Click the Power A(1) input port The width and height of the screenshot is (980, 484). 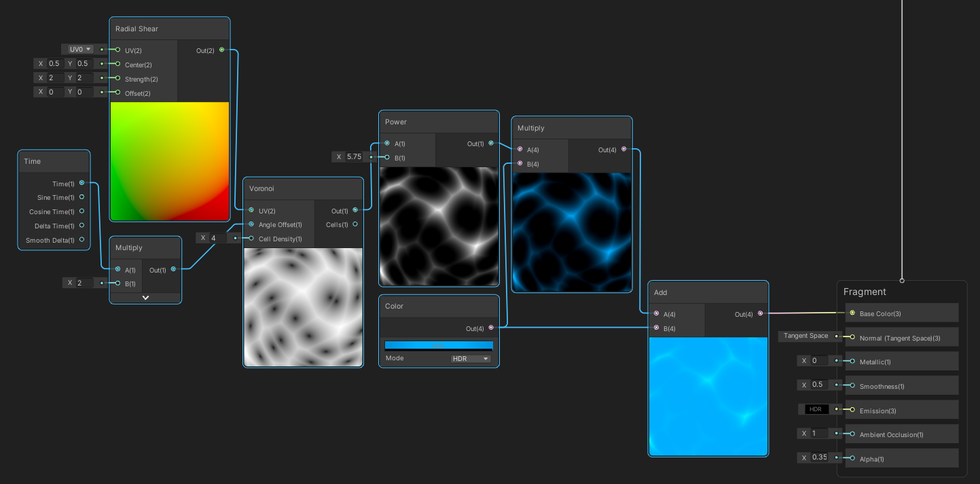point(388,143)
